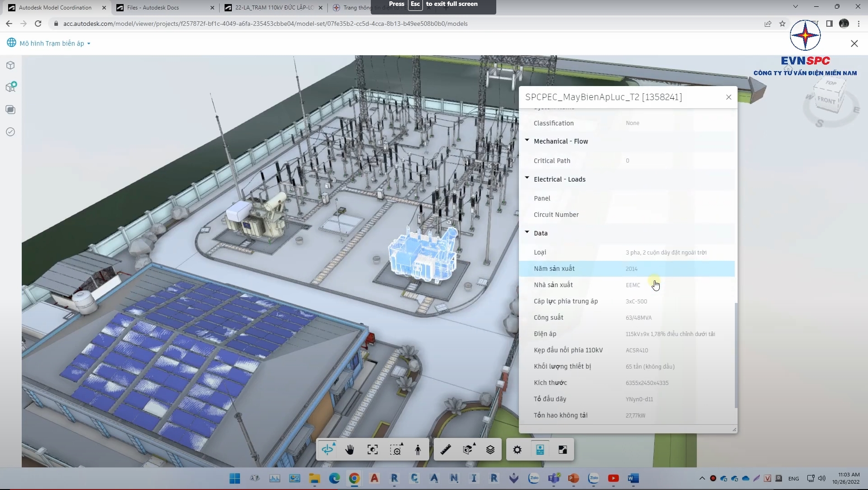Open the Explode Model tool
This screenshot has width=868, height=490.
pos(468,450)
